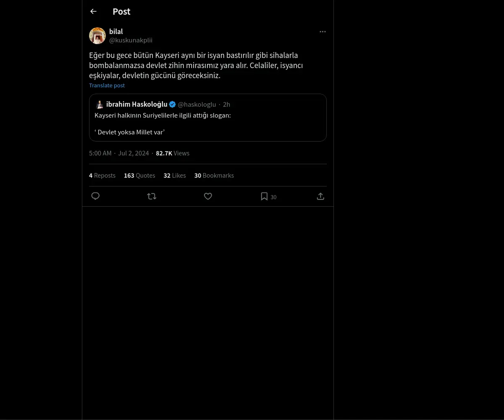Open bilal's profile avatar
The width and height of the screenshot is (504, 420).
(x=97, y=36)
